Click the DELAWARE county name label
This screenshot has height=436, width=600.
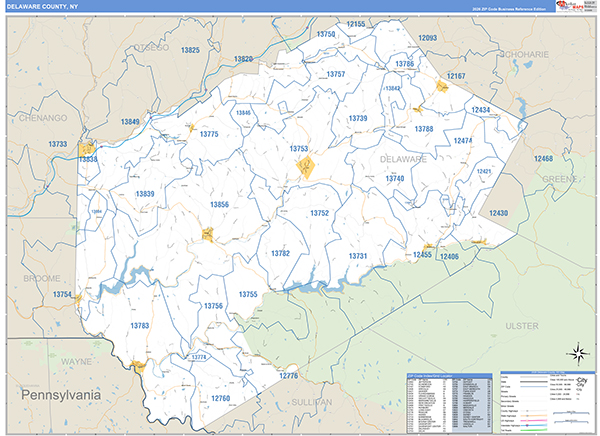tap(402, 158)
